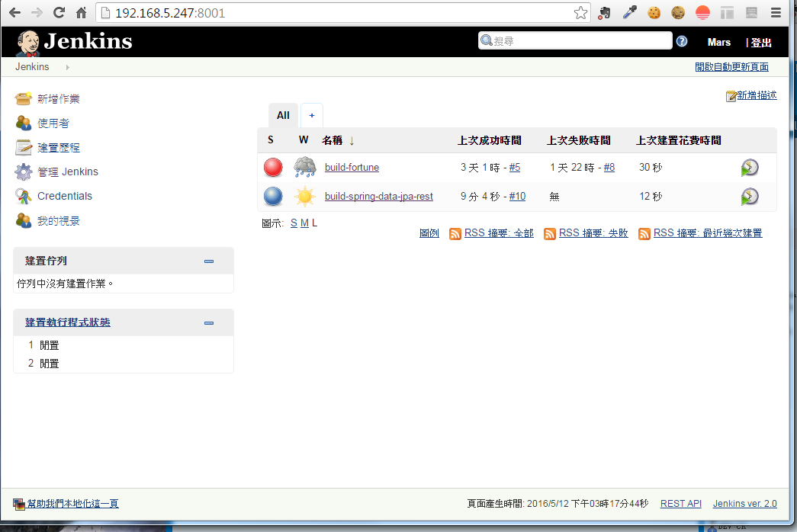This screenshot has height=532, width=797.
Task: Set icon size to S
Action: 294,223
